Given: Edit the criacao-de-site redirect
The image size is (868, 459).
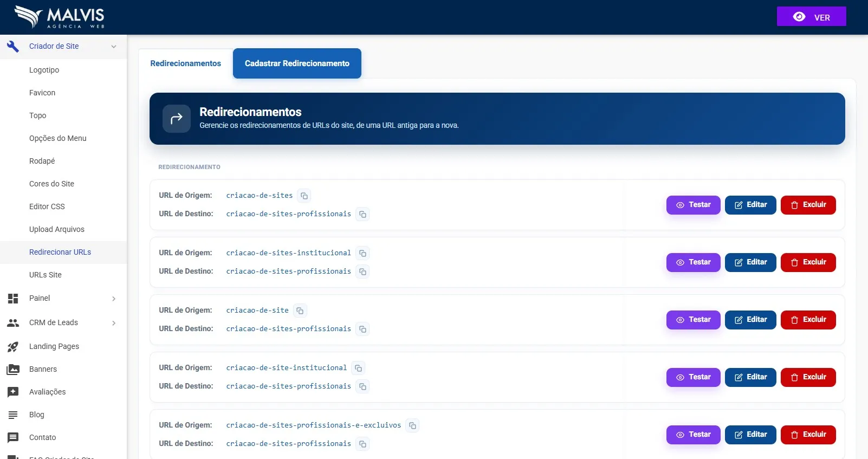Looking at the screenshot, I should [750, 320].
